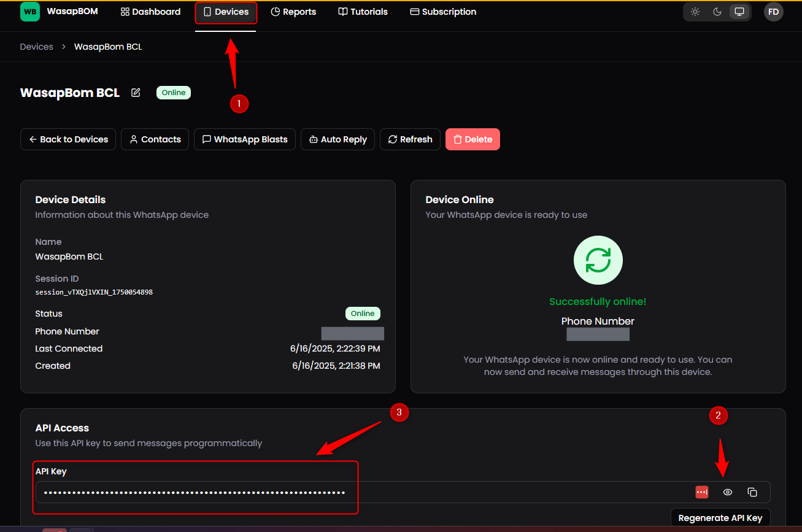Edit the device name pencil icon
The image size is (802, 532).
[x=136, y=93]
